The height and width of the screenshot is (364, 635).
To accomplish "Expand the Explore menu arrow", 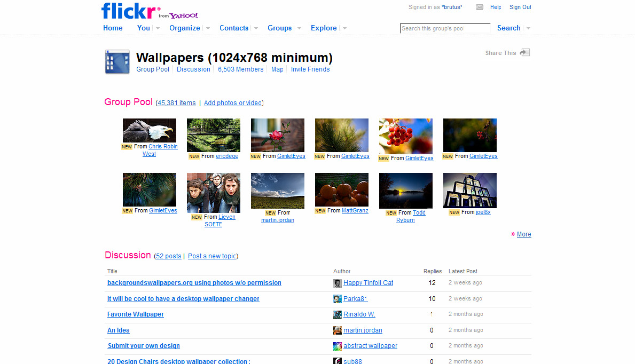I will 344,28.
